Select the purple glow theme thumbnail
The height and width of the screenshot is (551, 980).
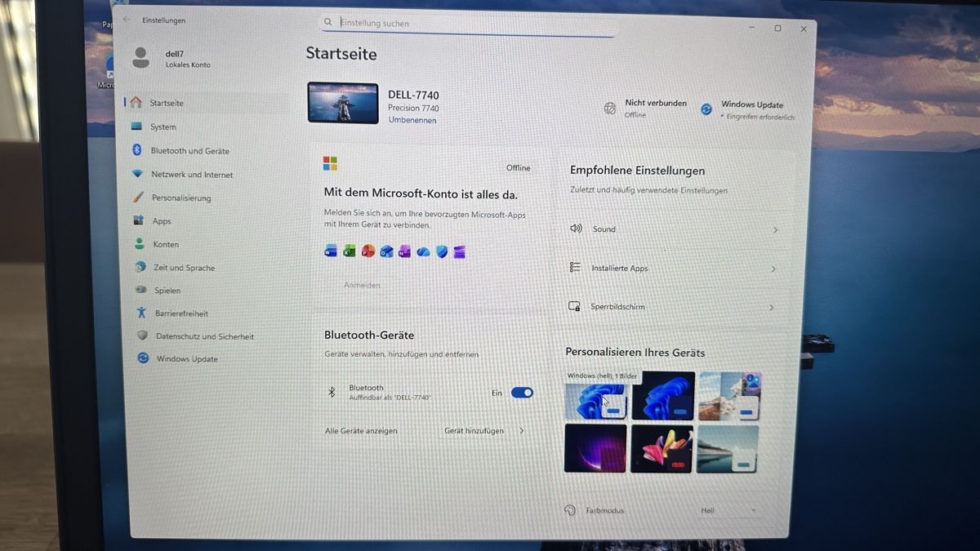(x=595, y=447)
